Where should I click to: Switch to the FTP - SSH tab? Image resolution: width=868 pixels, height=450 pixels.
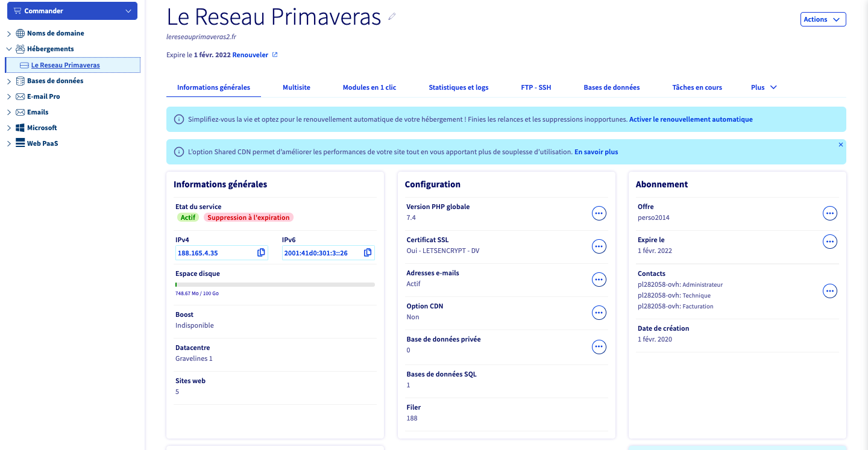point(536,87)
